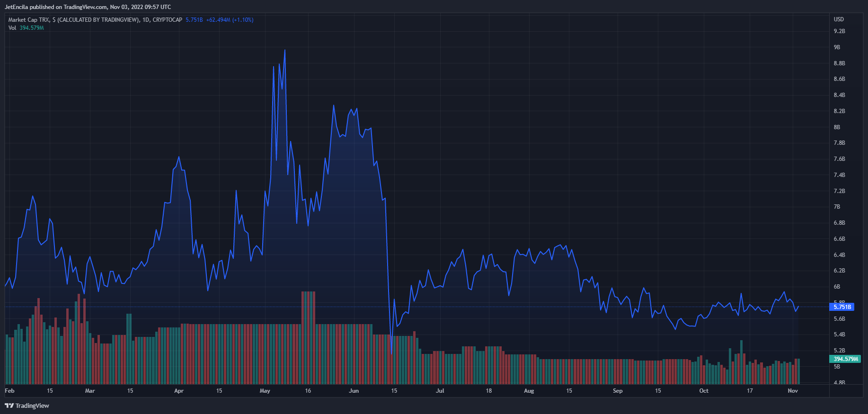This screenshot has height=414, width=868.
Task: Click the 8.6B price axis label
Action: click(x=839, y=79)
